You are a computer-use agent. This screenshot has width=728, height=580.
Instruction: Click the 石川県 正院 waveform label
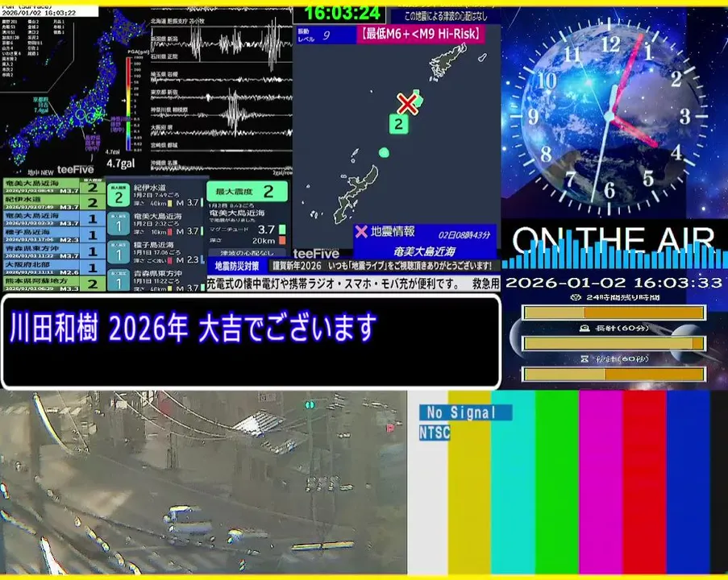click(x=164, y=56)
